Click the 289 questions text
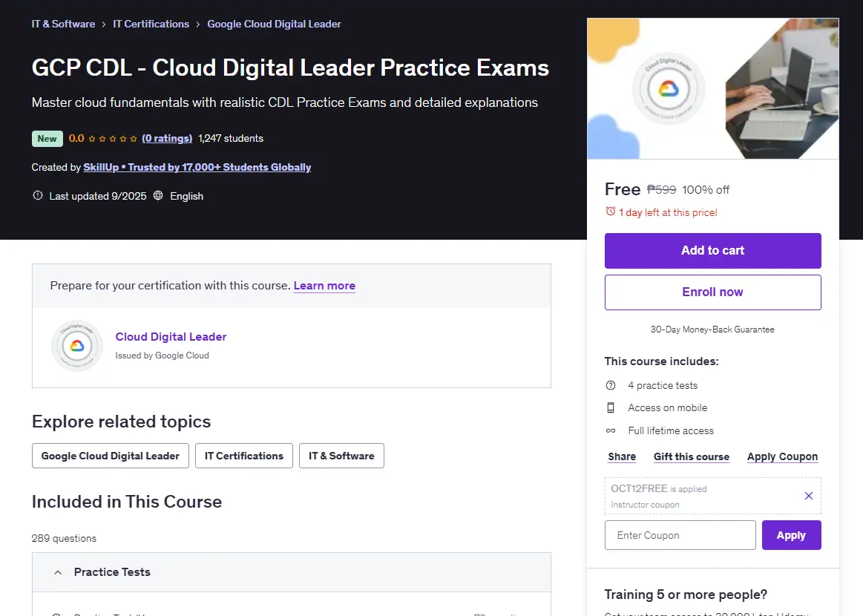Image resolution: width=863 pixels, height=616 pixels. 64,538
